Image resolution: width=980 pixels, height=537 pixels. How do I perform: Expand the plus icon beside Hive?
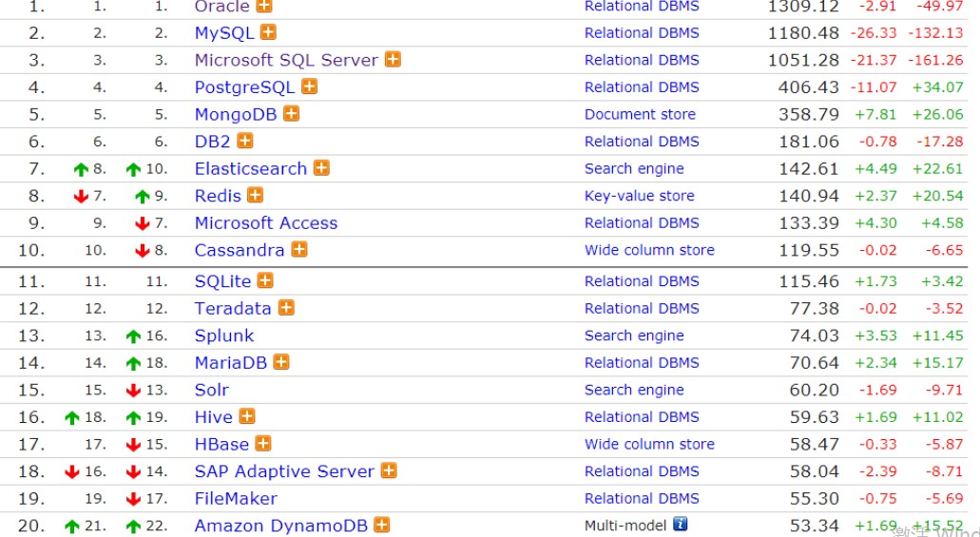click(x=247, y=416)
